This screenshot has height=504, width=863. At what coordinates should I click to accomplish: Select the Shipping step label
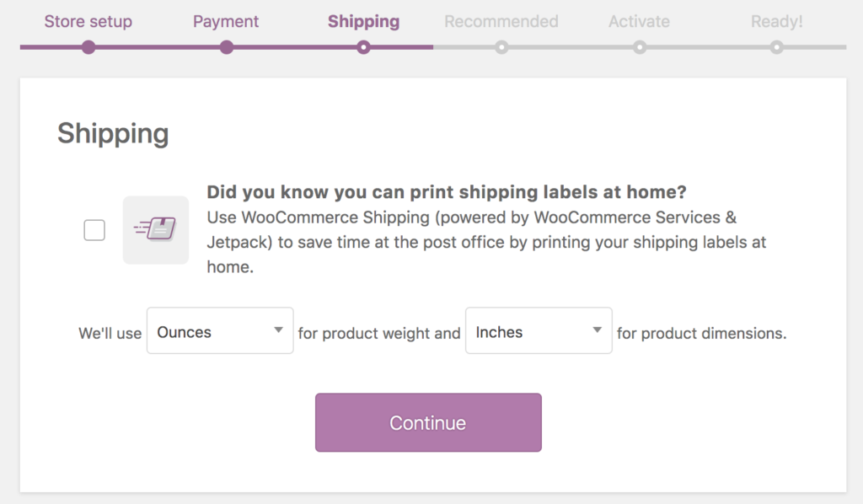point(363,21)
